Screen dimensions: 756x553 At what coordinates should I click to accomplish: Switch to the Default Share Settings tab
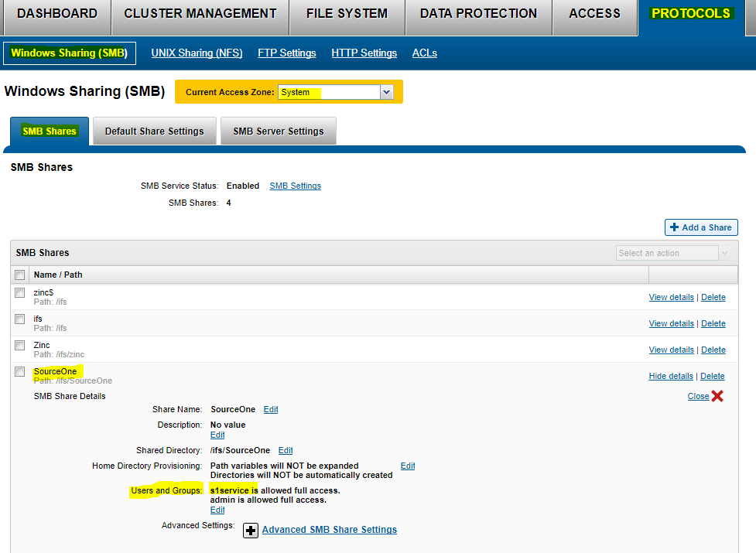coord(154,131)
